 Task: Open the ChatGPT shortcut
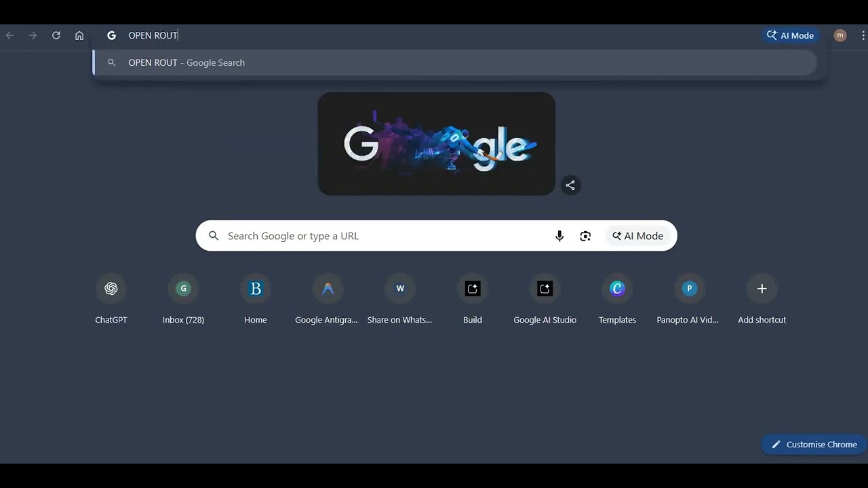click(x=111, y=299)
